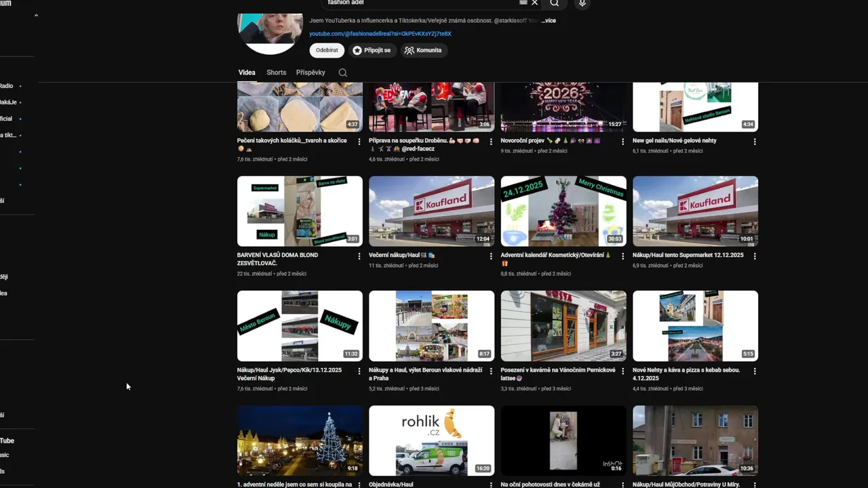Play the koláčků baking video thumbnail (4:37)
Image resolution: width=868 pixels, height=488 pixels.
coord(300,107)
